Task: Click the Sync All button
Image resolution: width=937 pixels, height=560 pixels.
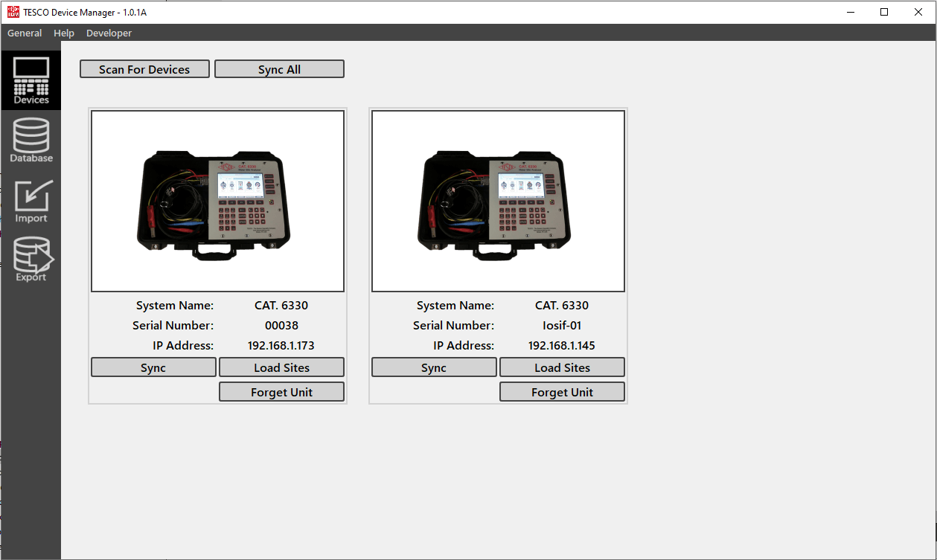Action: click(x=279, y=69)
